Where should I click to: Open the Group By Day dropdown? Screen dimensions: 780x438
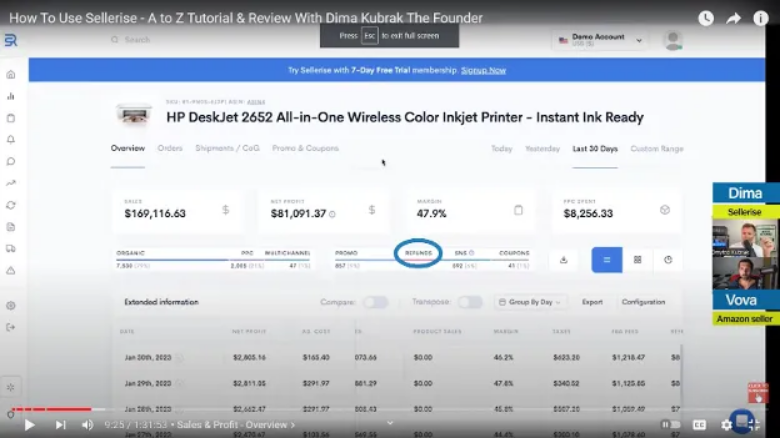(x=530, y=302)
